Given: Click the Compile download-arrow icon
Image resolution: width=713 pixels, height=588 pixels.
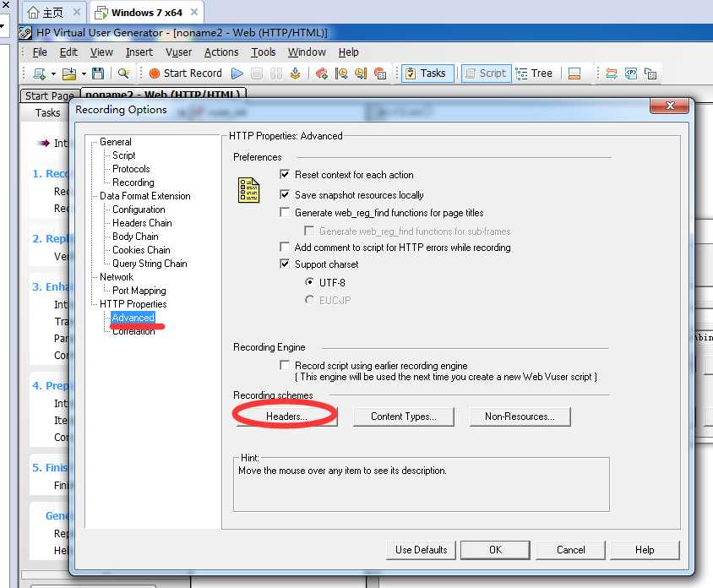Looking at the screenshot, I should (296, 73).
